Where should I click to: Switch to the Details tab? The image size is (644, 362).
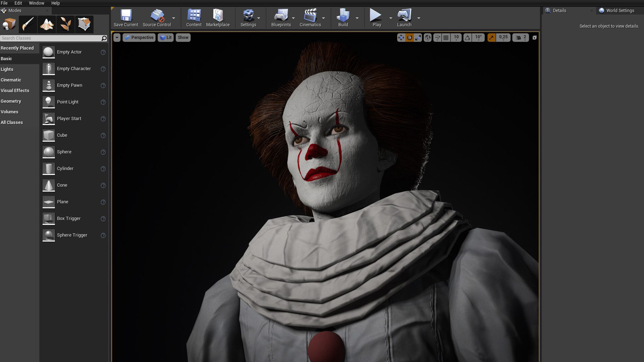559,10
